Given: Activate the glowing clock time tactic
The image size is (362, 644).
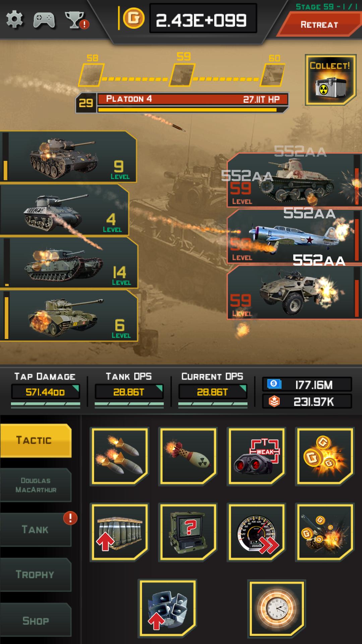Looking at the screenshot, I should (x=277, y=608).
